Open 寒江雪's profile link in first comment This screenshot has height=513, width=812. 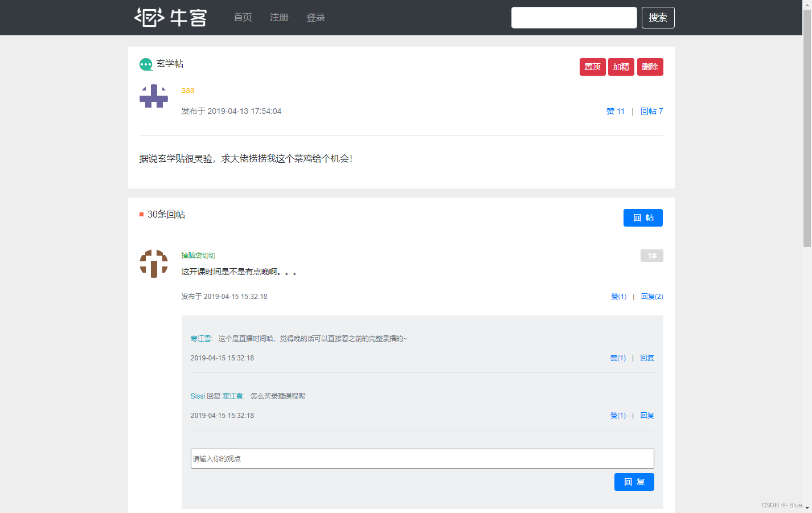[200, 338]
